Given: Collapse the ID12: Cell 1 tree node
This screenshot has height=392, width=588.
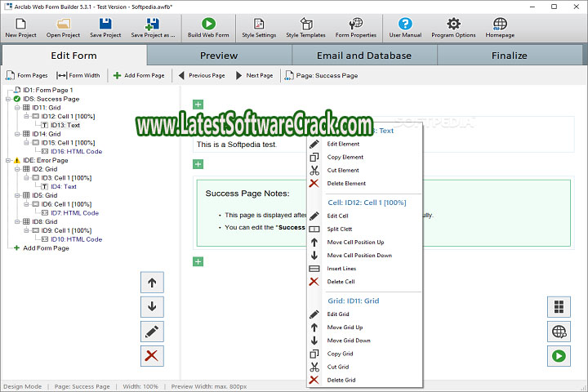Looking at the screenshot, I should click(26, 116).
